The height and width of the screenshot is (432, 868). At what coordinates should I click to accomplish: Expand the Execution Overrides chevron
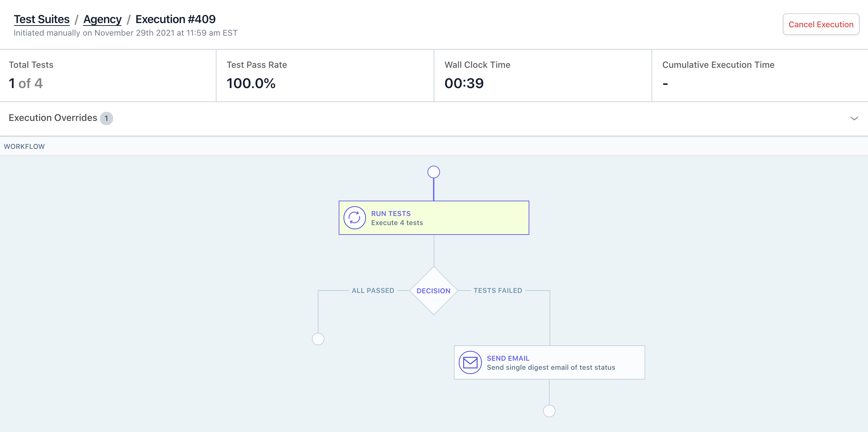pyautogui.click(x=854, y=118)
